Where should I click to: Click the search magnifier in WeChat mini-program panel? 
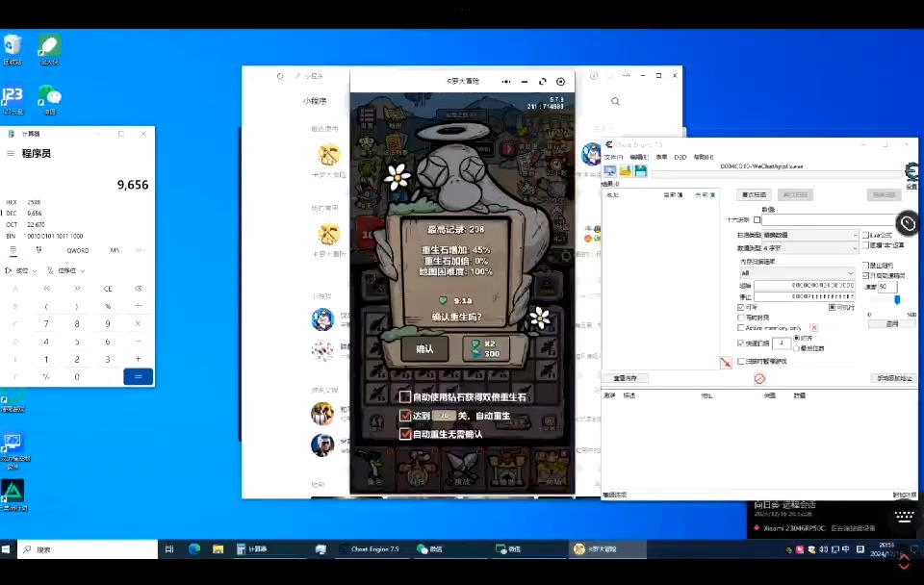(615, 101)
